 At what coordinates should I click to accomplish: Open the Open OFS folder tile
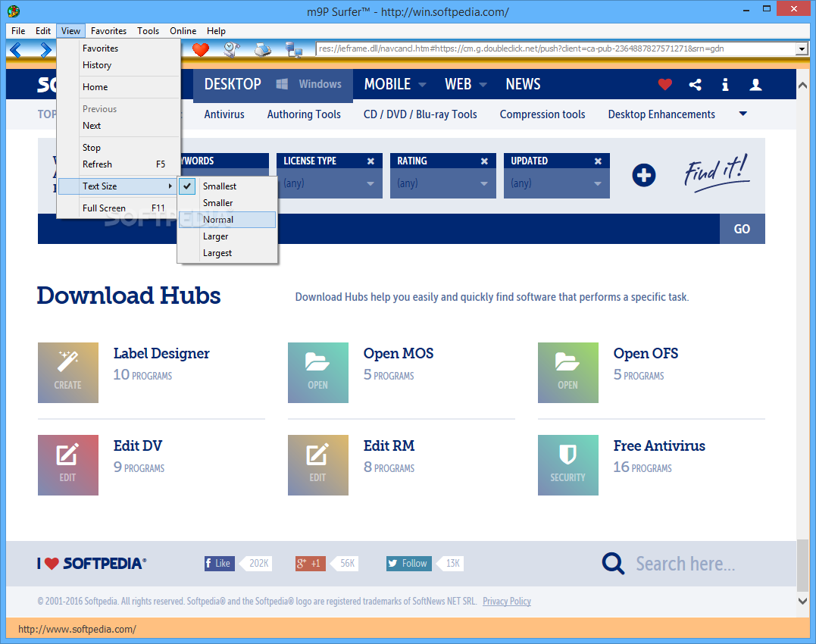click(x=567, y=373)
